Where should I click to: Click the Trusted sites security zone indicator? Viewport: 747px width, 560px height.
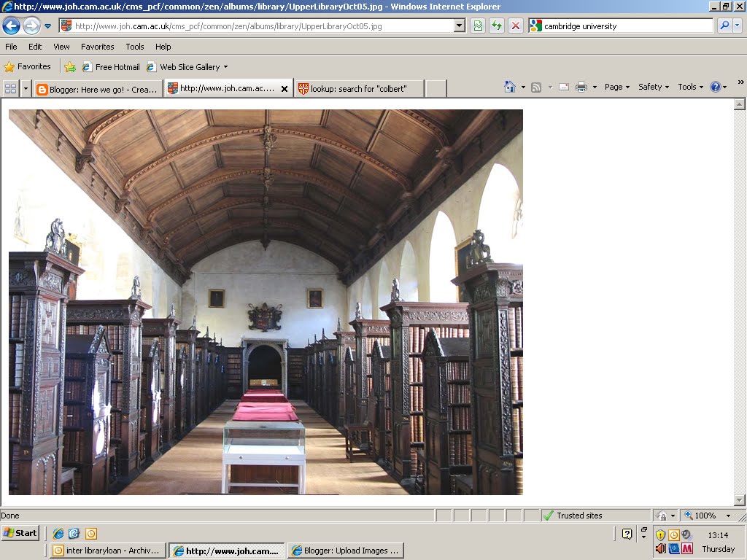click(x=596, y=516)
